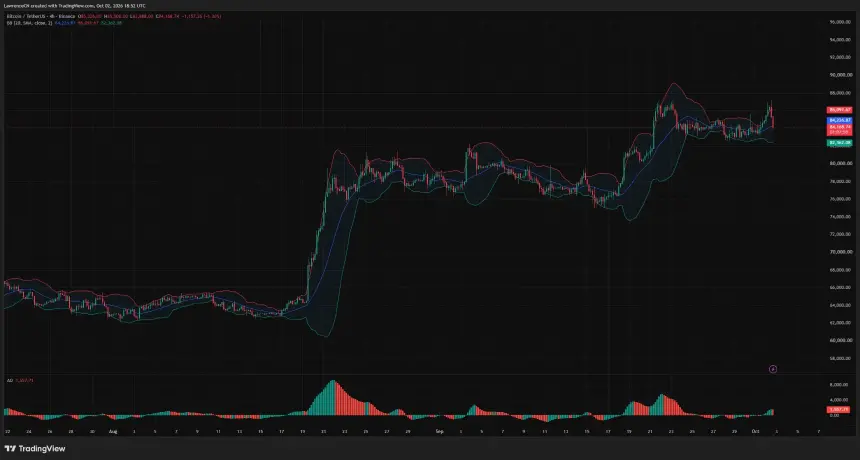Screen dimensions: 860x460
Task: Click the red current price countdown label
Action: [x=840, y=129]
